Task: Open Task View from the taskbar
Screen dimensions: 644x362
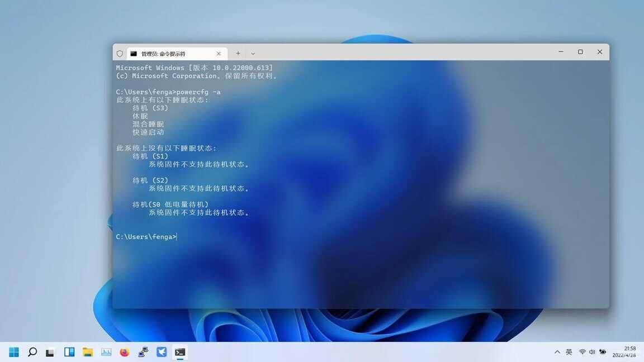Action: click(50, 352)
